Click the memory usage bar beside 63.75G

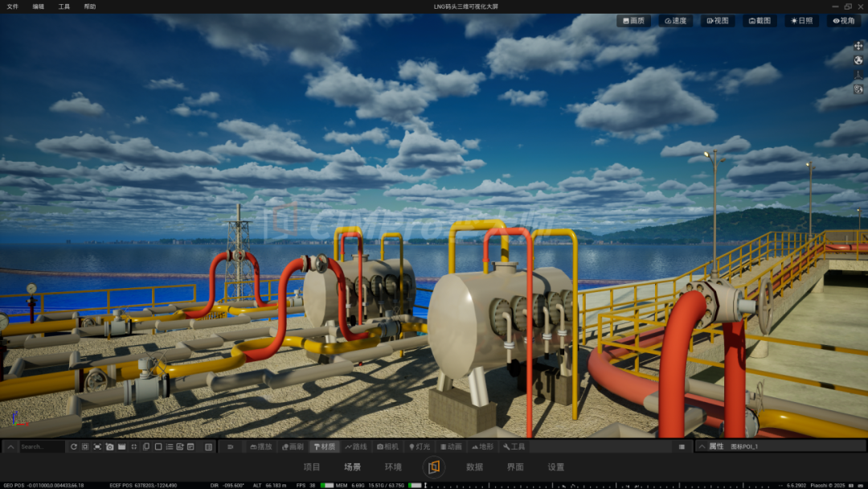click(415, 485)
